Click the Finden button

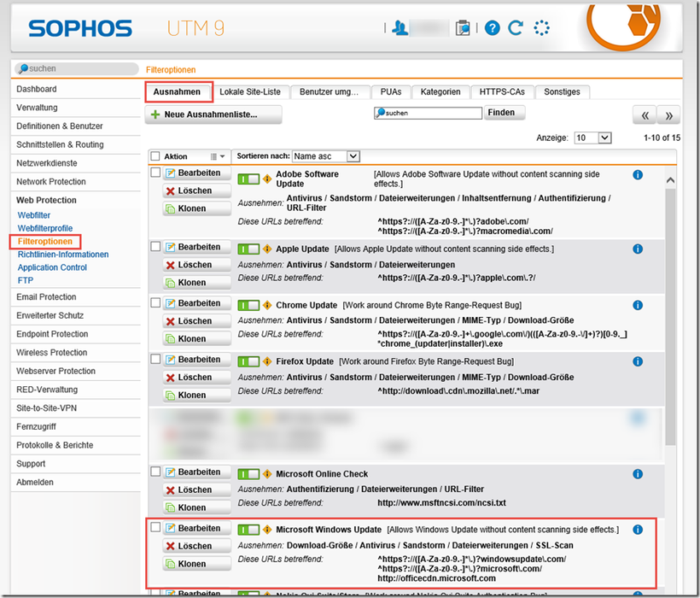tap(504, 113)
